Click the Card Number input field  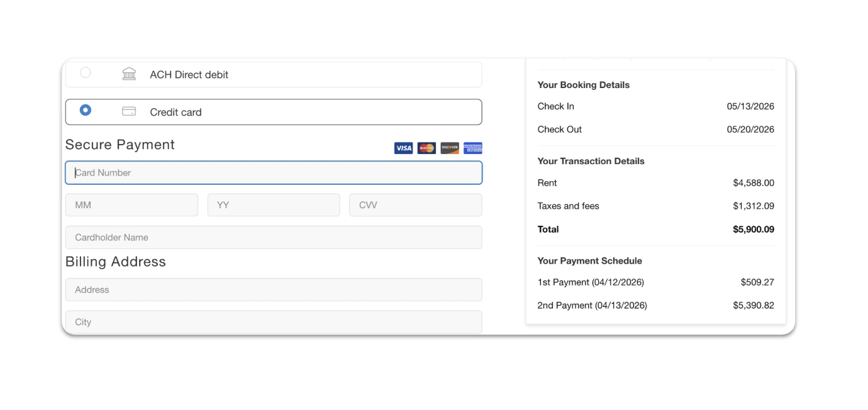274,172
